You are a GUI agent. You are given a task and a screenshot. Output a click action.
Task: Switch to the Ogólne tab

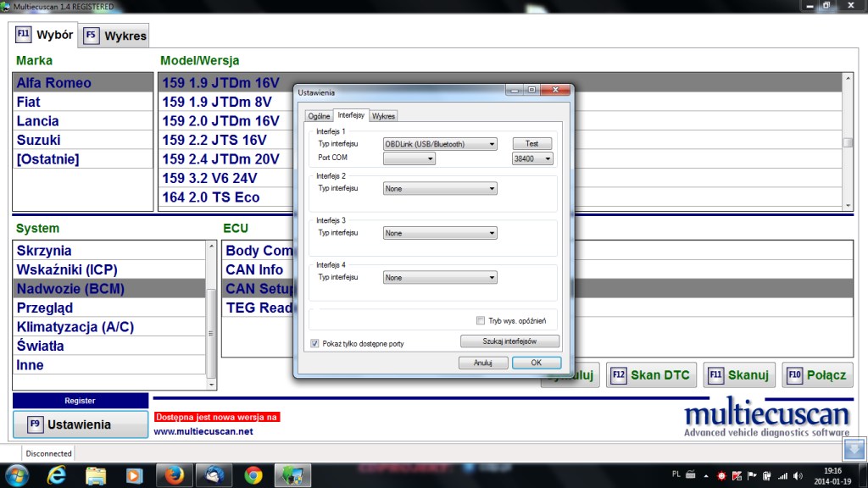[319, 116]
